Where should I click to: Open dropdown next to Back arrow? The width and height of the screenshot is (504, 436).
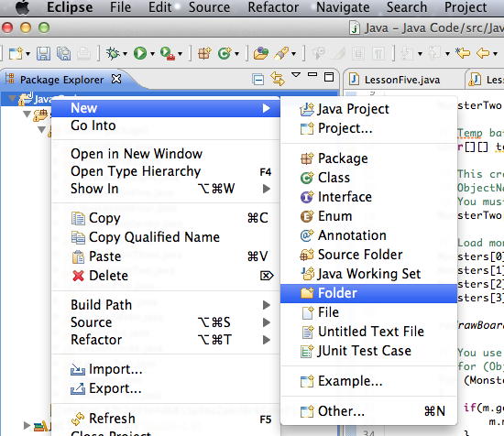click(x=495, y=54)
